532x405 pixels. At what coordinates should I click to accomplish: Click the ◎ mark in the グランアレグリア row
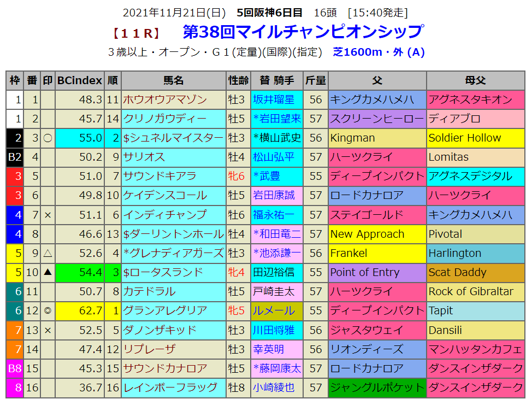tap(48, 311)
